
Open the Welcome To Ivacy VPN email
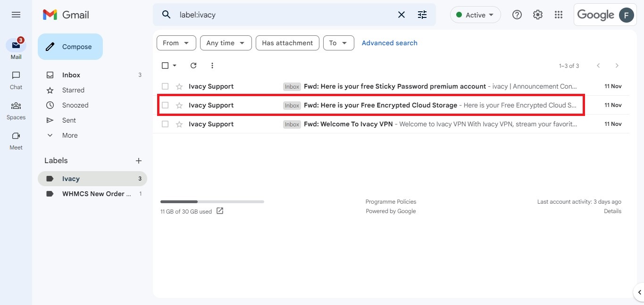pyautogui.click(x=391, y=124)
